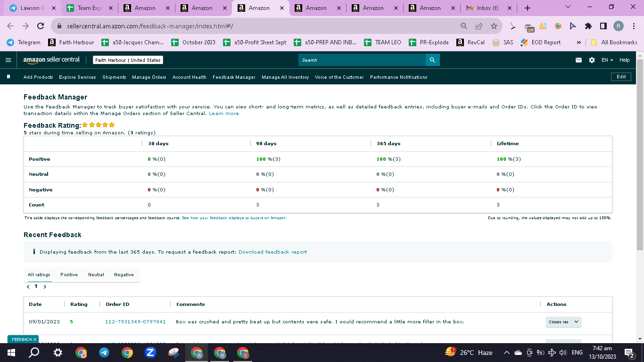Open Manage Orders in navigation bar

pyautogui.click(x=149, y=77)
